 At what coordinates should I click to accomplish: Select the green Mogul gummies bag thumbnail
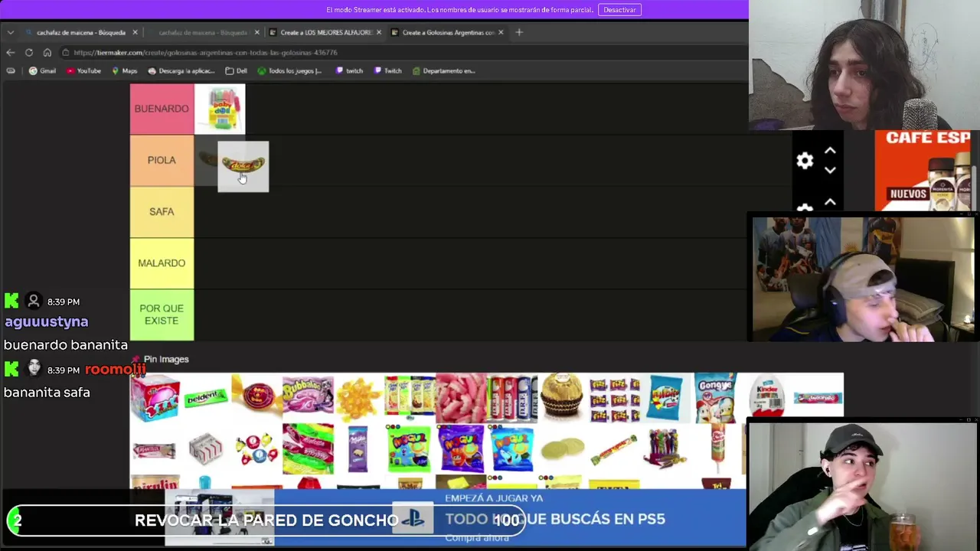pyautogui.click(x=410, y=448)
